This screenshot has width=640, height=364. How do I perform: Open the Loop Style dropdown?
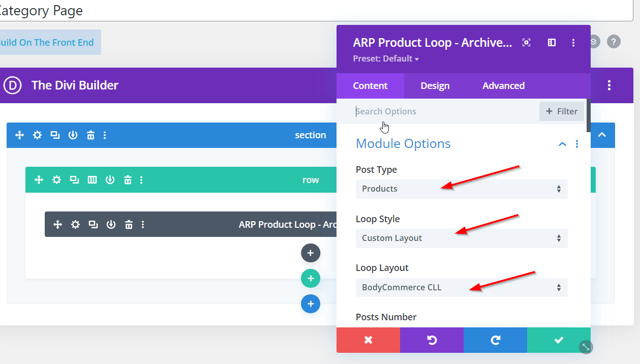461,238
